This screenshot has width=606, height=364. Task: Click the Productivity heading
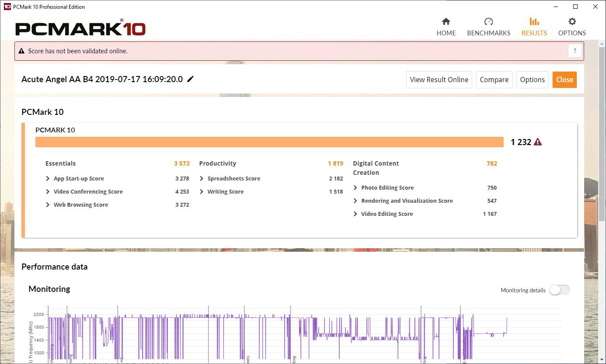(217, 163)
